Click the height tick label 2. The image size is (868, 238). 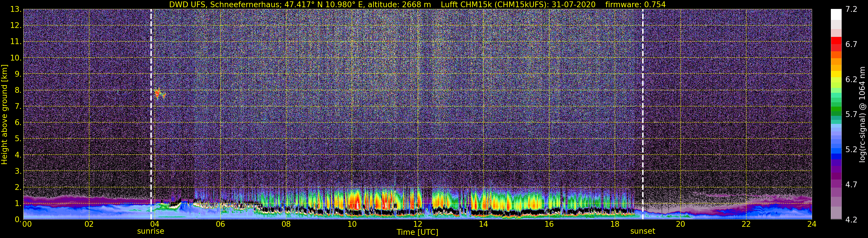18,188
